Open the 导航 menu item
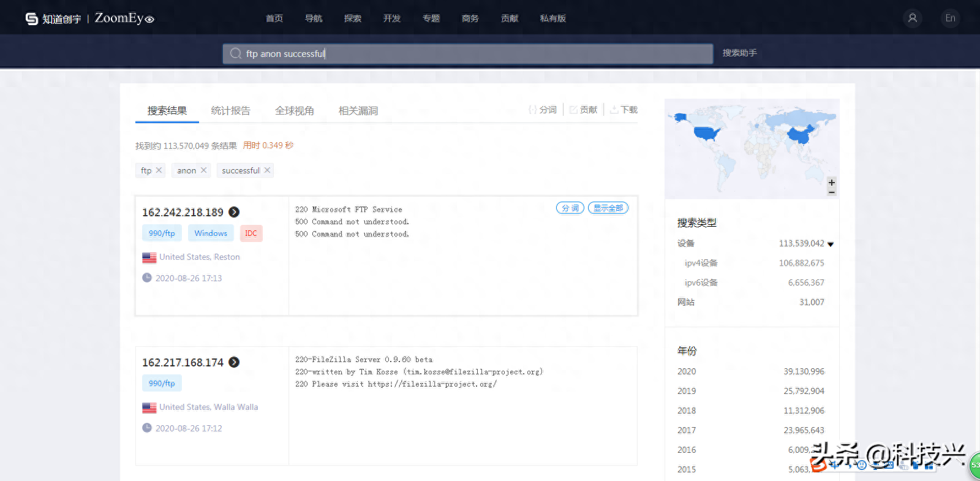Image resolution: width=980 pixels, height=481 pixels. click(314, 18)
